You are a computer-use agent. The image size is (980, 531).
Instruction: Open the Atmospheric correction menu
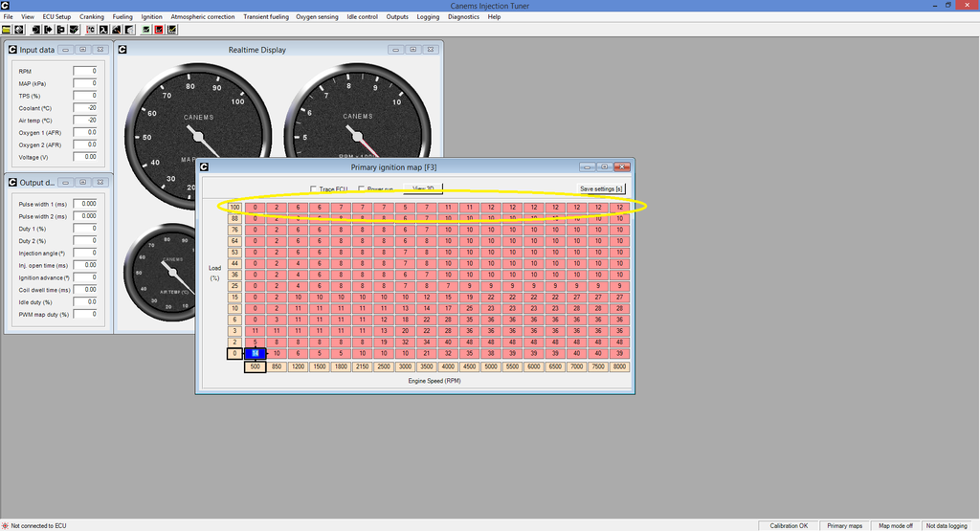[203, 17]
